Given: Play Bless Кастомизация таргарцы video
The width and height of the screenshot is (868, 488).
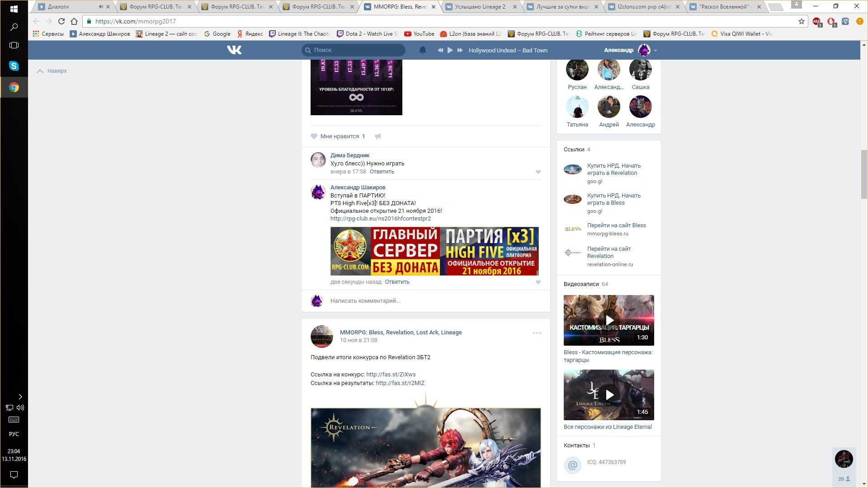Looking at the screenshot, I should coord(609,320).
